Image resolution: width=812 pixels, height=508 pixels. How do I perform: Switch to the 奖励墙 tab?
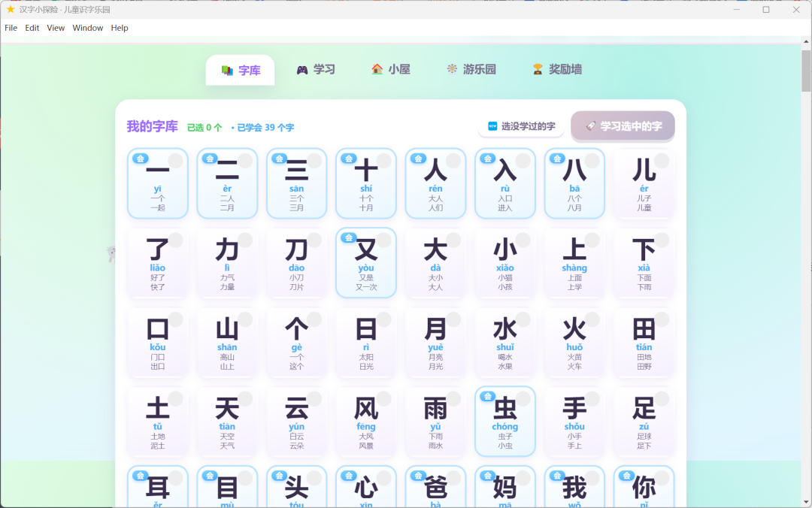[x=557, y=69]
